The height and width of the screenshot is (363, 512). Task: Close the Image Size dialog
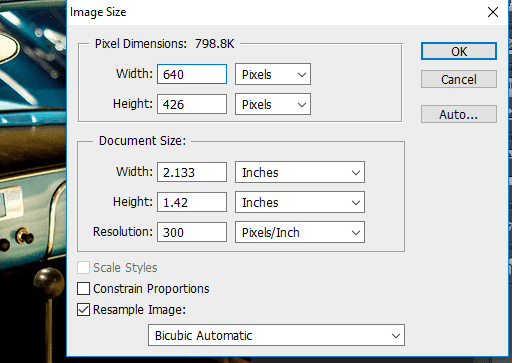point(493,12)
